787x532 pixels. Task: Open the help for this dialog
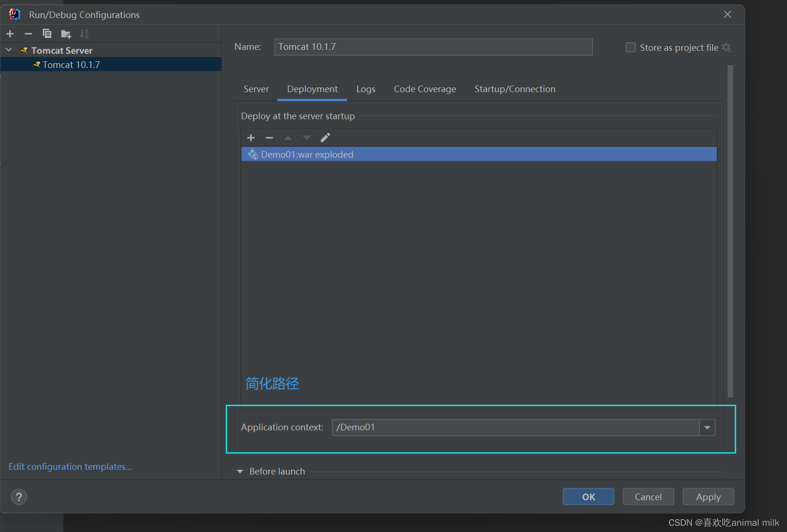[19, 496]
